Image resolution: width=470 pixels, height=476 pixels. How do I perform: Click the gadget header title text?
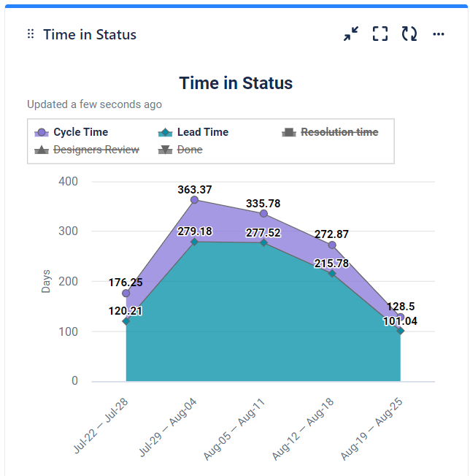(90, 34)
